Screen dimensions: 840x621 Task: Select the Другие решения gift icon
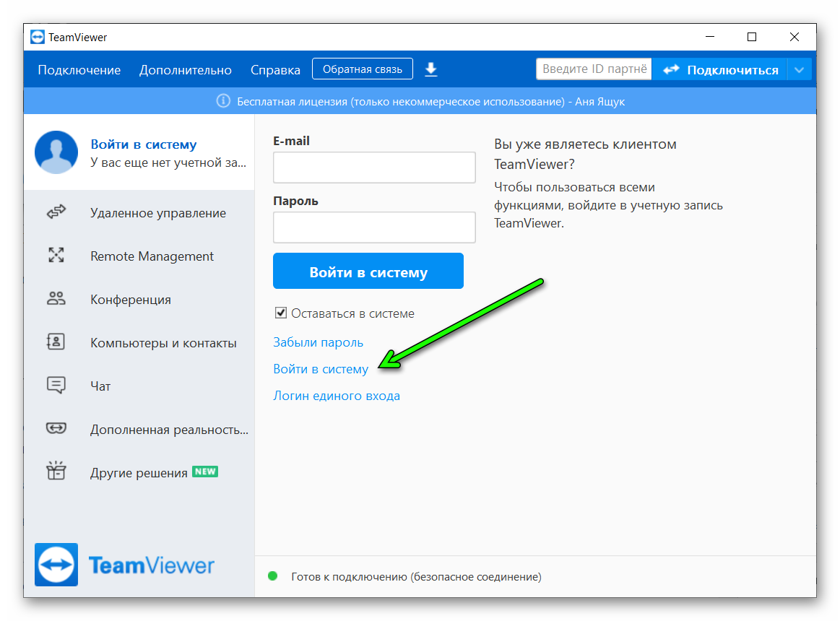(56, 470)
